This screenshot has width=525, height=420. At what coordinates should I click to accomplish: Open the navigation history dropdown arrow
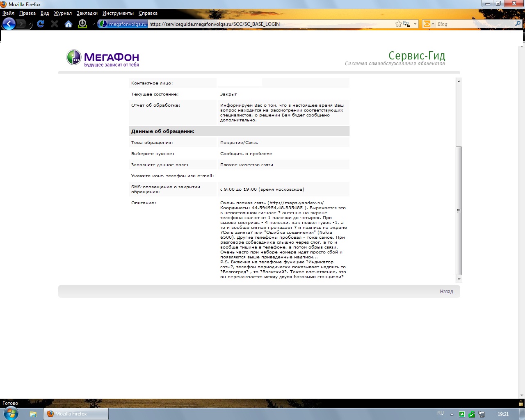pos(29,24)
